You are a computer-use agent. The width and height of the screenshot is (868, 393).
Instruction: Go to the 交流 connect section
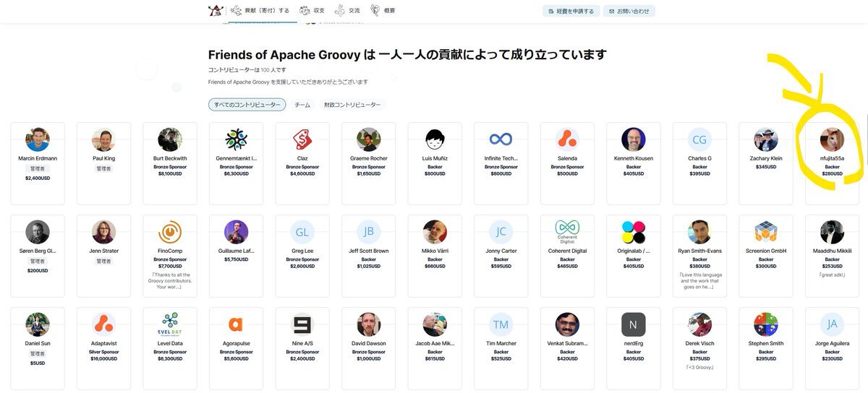point(347,11)
